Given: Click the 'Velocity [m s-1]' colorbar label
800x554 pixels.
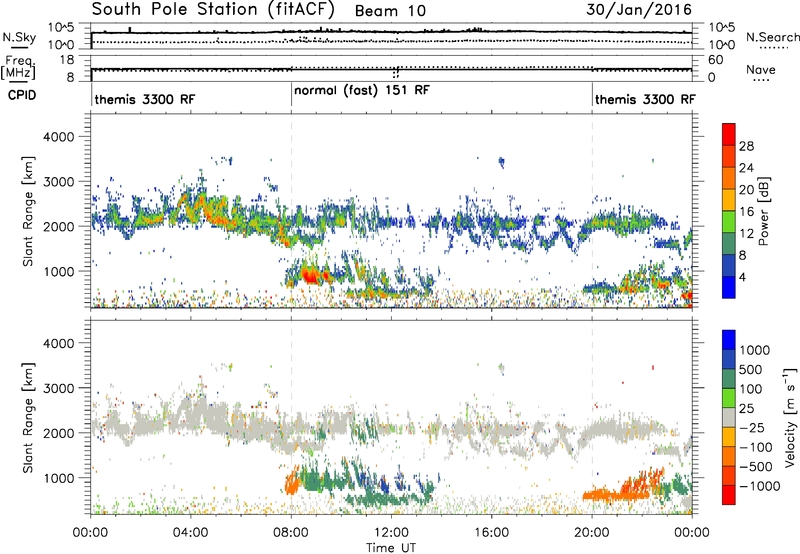Looking at the screenshot, I should tap(790, 417).
